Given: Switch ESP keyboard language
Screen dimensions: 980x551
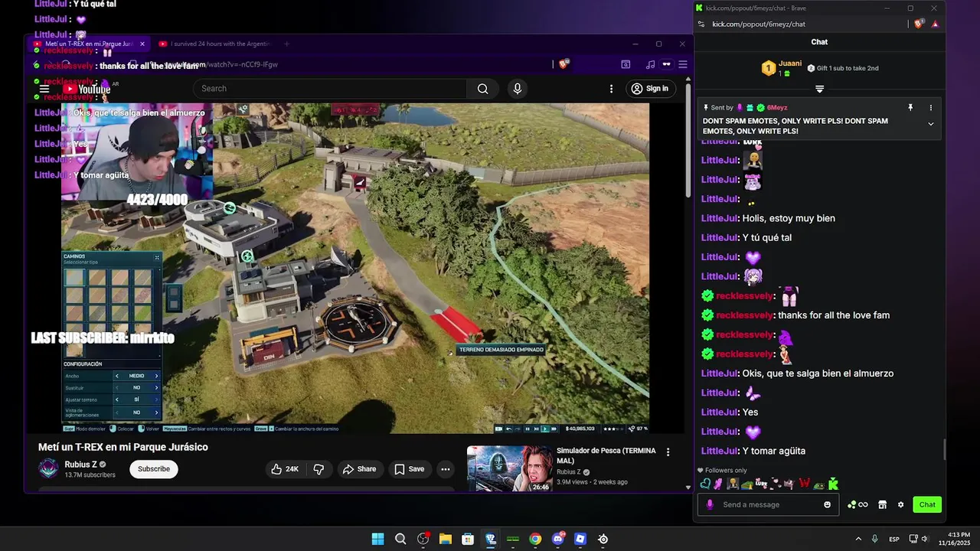Looking at the screenshot, I should [x=894, y=540].
